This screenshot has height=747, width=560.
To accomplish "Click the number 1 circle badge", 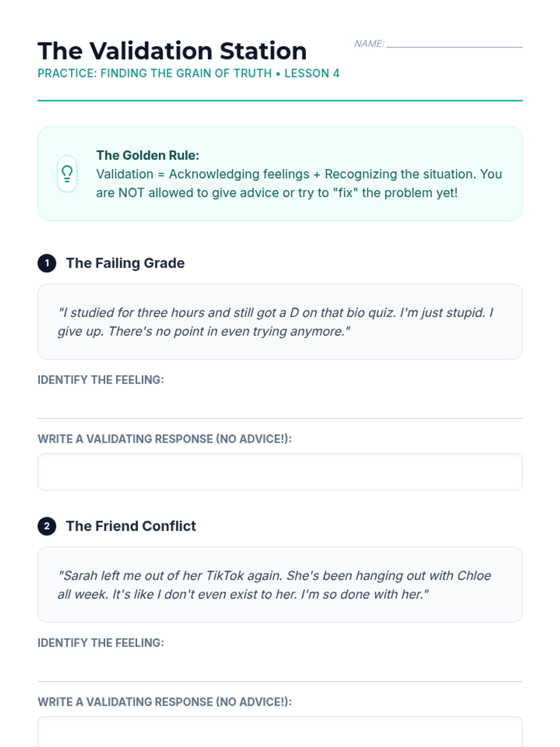I will click(47, 263).
